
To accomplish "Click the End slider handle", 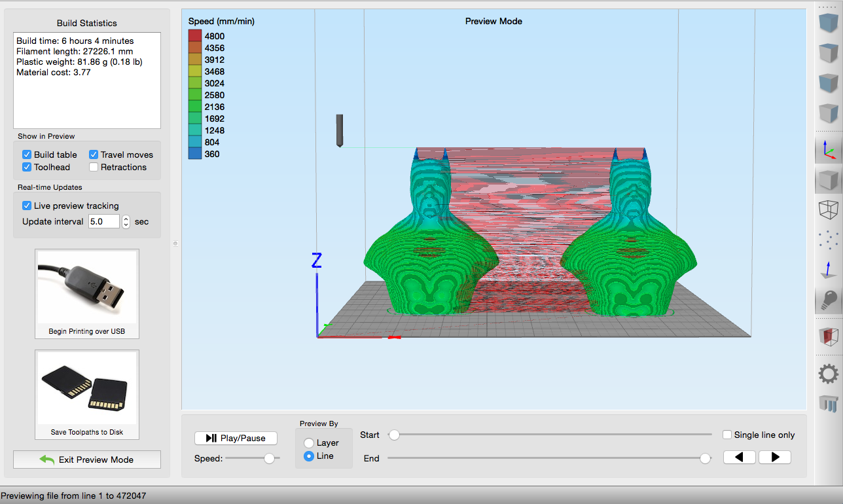I will (705, 459).
